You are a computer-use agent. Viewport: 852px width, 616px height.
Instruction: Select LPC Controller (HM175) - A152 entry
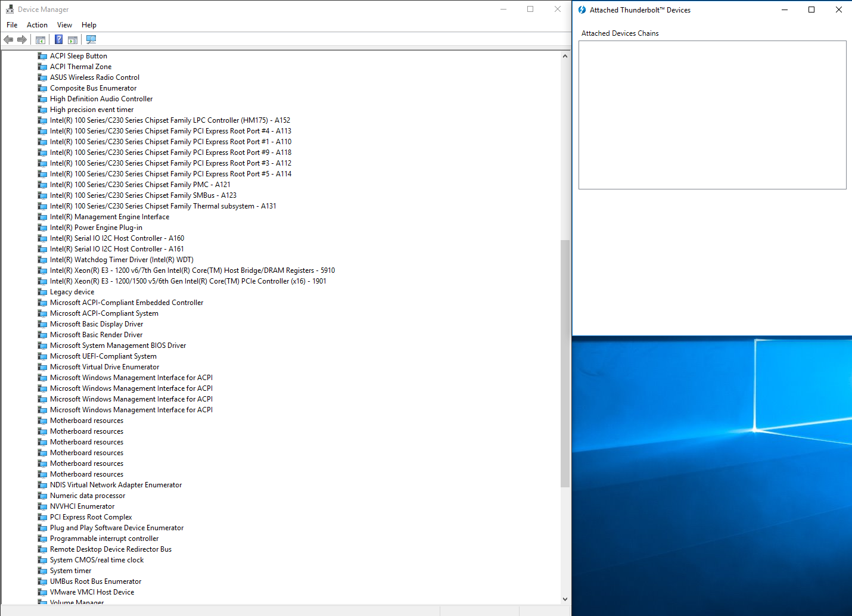coord(170,120)
